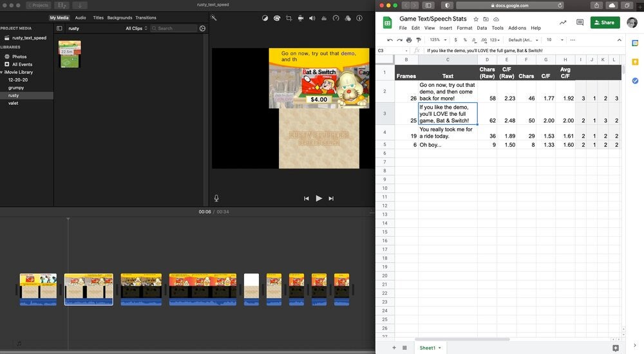This screenshot has width=644, height=354.
Task: Open the volume adjustment in iMovie
Action: 312,18
